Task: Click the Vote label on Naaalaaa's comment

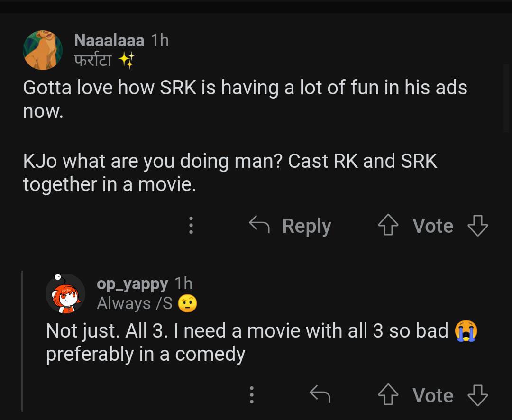Action: tap(432, 226)
